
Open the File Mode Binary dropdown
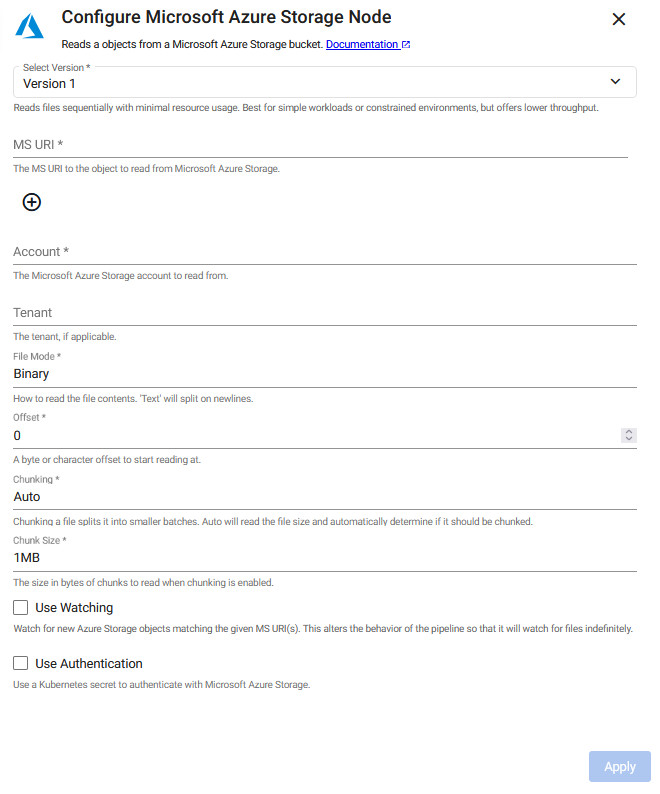[324, 374]
